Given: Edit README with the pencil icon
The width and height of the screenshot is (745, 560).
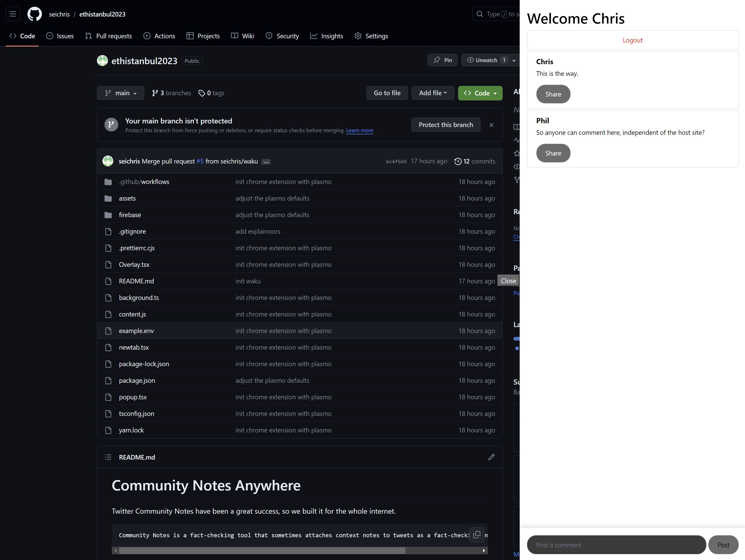Looking at the screenshot, I should click(x=491, y=457).
